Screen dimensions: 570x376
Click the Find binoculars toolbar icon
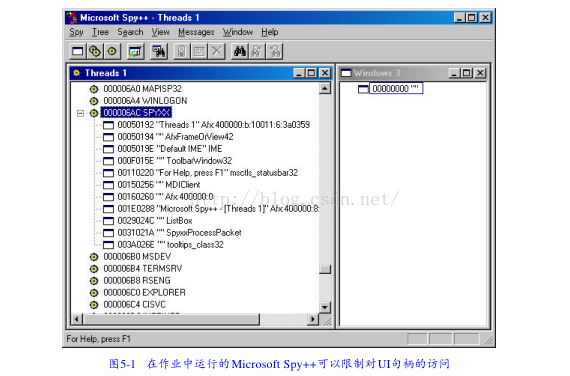click(240, 51)
